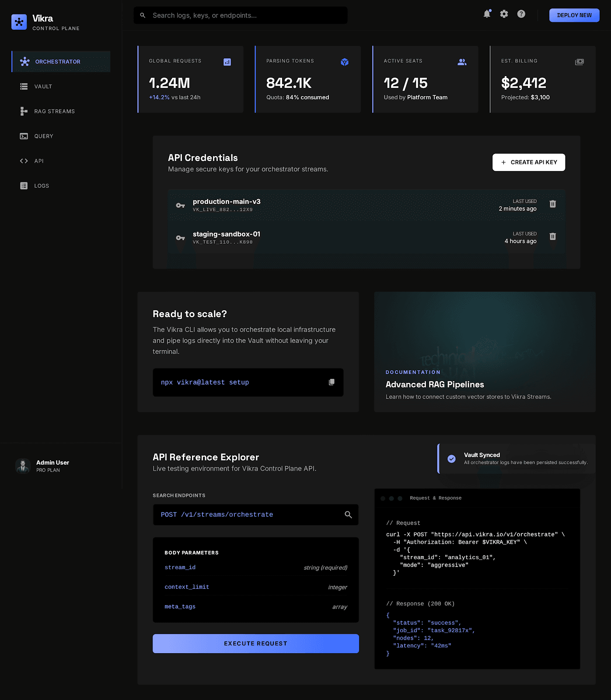Open Logs from the sidebar
Viewport: 611px width, 700px height.
coord(61,186)
